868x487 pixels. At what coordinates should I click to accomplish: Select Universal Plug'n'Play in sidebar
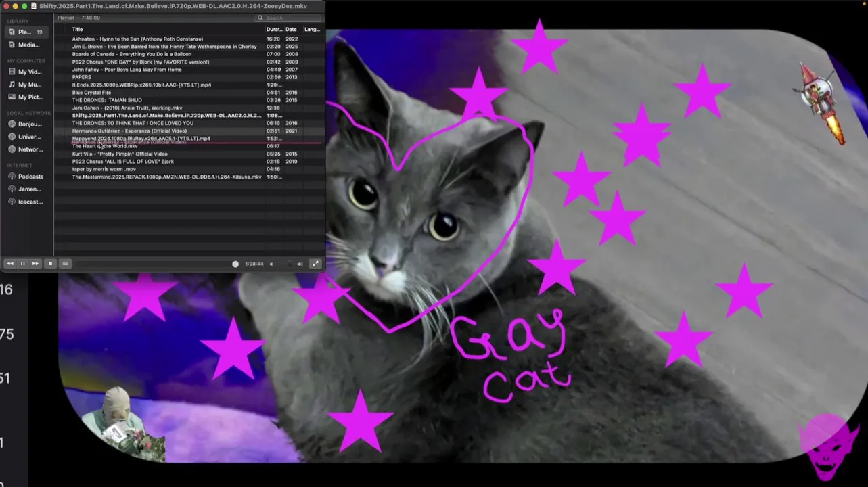point(25,137)
